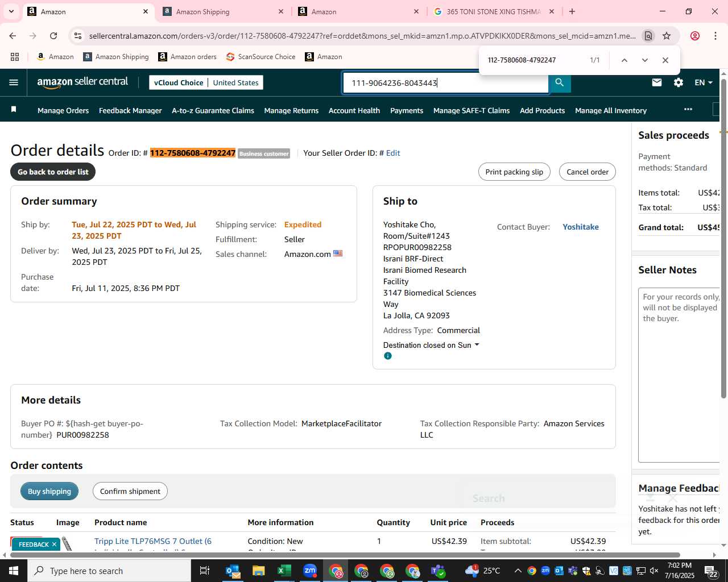728x582 pixels.
Task: Open Feedback Manager menu item
Action: click(130, 110)
